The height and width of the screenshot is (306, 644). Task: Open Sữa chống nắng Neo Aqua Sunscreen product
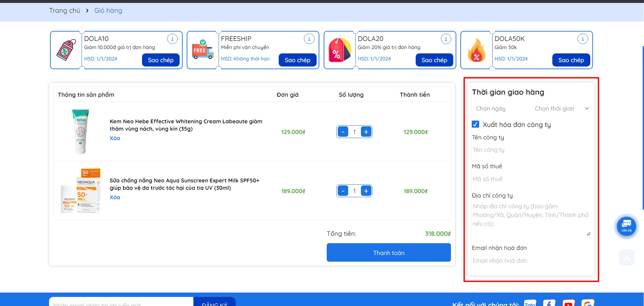184,184
